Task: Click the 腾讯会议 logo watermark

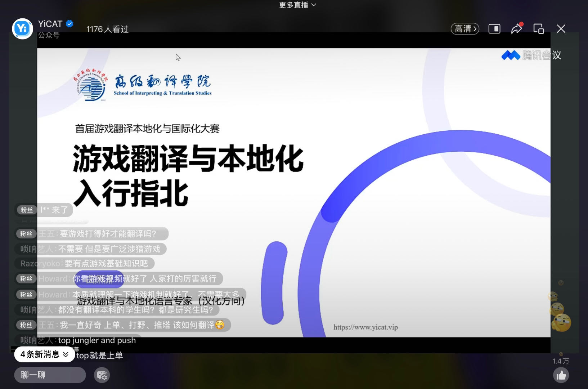Action: tap(531, 55)
